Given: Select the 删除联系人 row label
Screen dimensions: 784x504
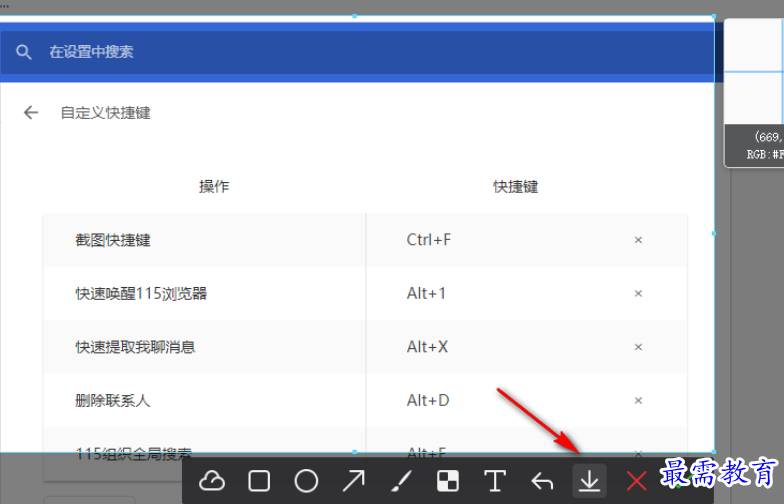Looking at the screenshot, I should [x=113, y=400].
